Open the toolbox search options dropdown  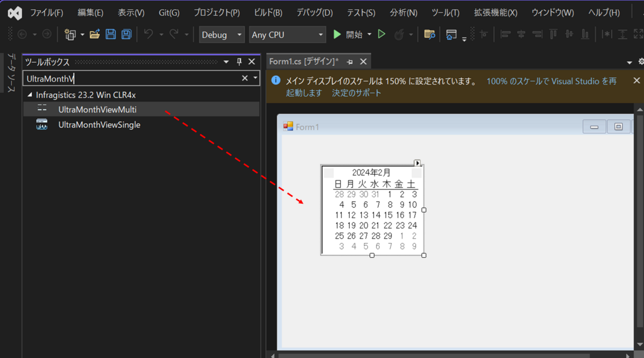point(255,78)
